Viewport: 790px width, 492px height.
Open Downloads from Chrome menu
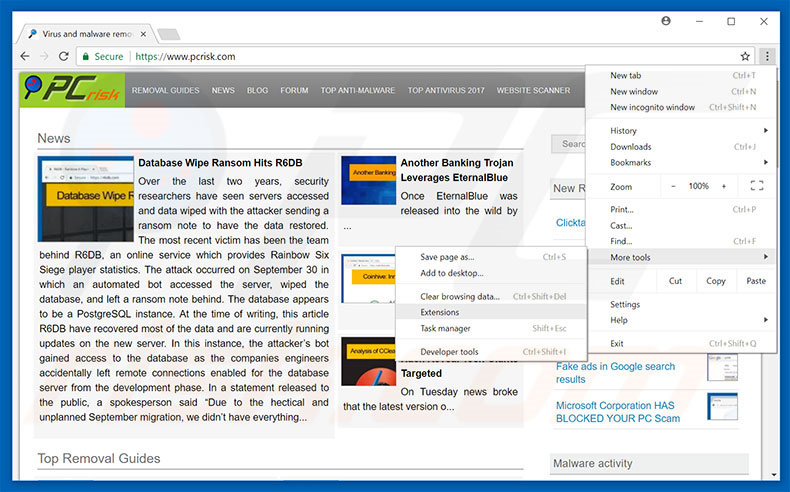pos(681,147)
